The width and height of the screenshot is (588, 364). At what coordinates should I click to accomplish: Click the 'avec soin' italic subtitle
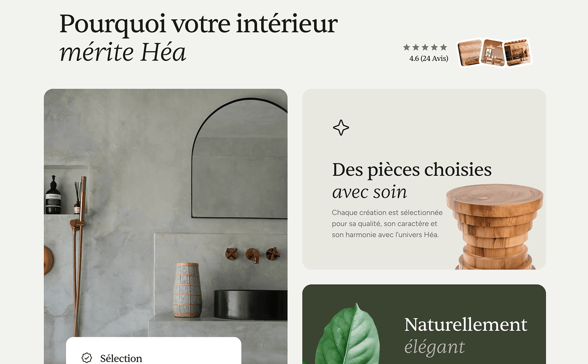370,192
